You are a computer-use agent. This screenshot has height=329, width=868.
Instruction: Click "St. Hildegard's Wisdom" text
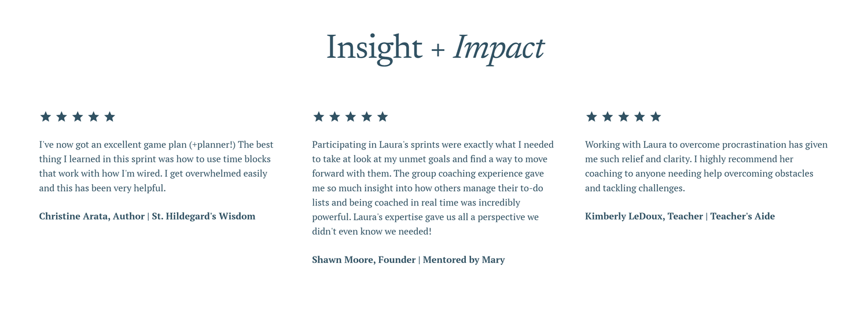point(203,217)
